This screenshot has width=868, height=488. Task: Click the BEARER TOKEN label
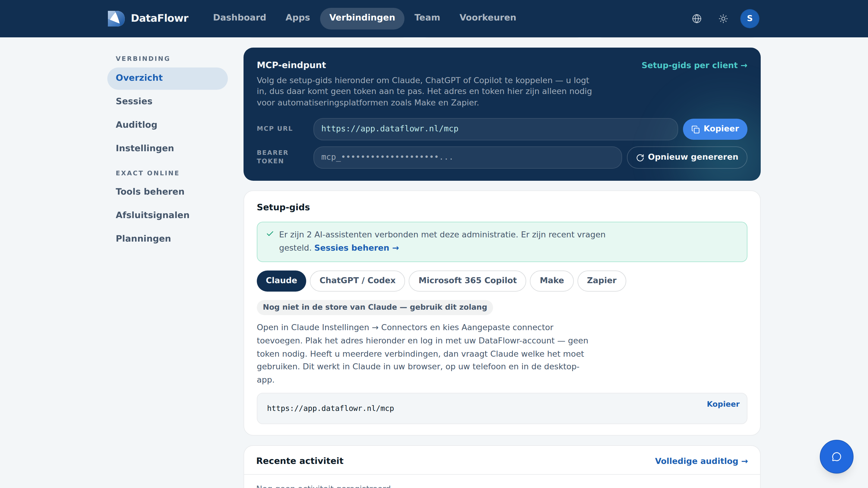click(272, 157)
